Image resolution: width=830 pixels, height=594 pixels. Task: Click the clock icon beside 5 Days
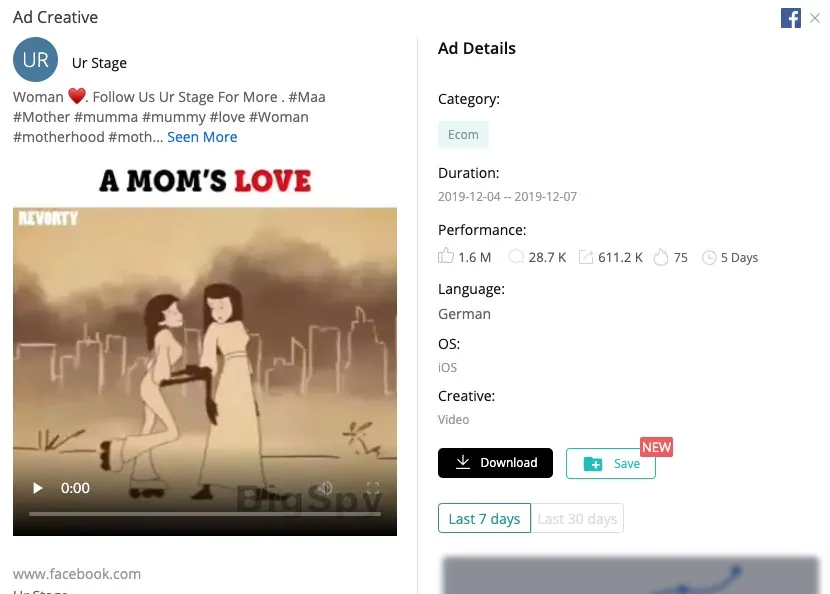709,258
